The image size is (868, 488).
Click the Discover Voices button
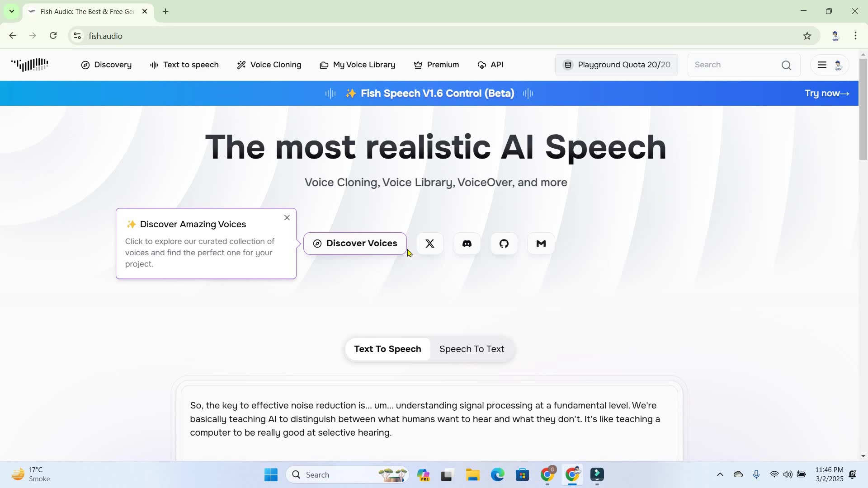click(355, 244)
